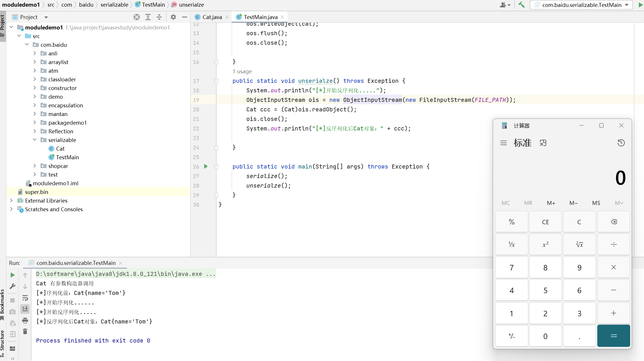The image size is (644, 361).
Task: Fold unserialze method at line 17
Action: (216, 81)
